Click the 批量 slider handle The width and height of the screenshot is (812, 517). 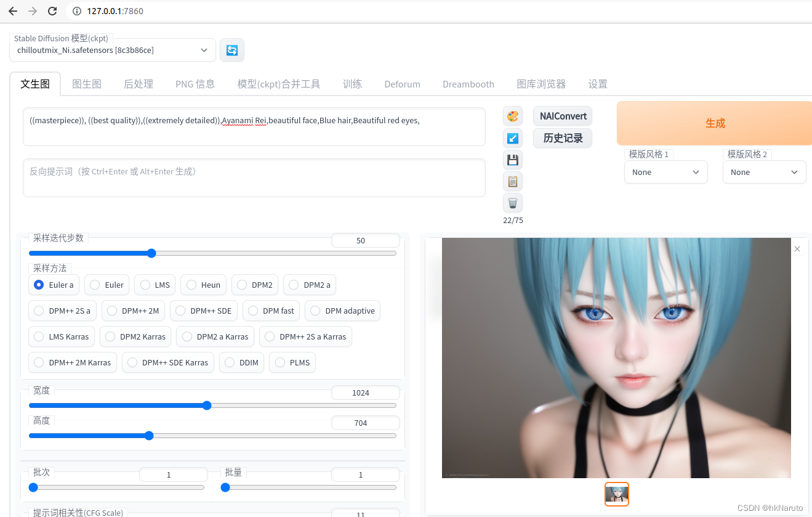225,487
